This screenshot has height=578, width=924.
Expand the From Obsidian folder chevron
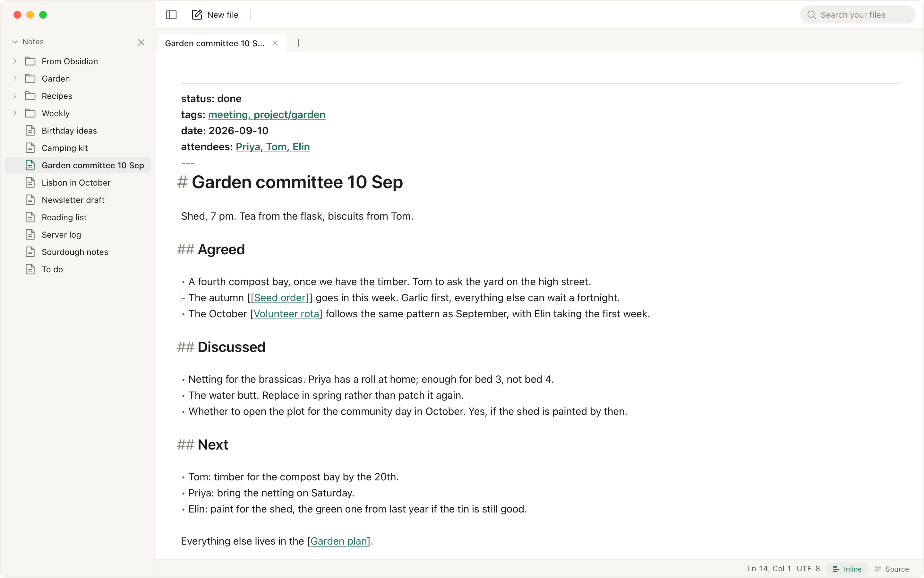coord(15,61)
